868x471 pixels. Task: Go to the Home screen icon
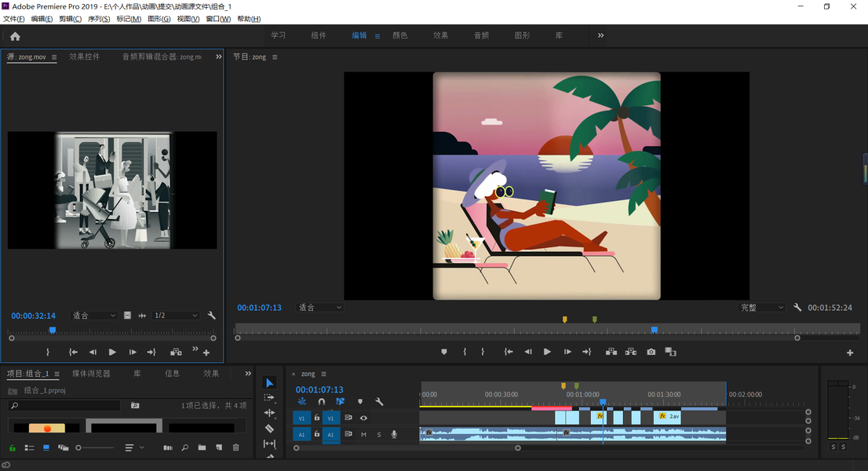[15, 37]
